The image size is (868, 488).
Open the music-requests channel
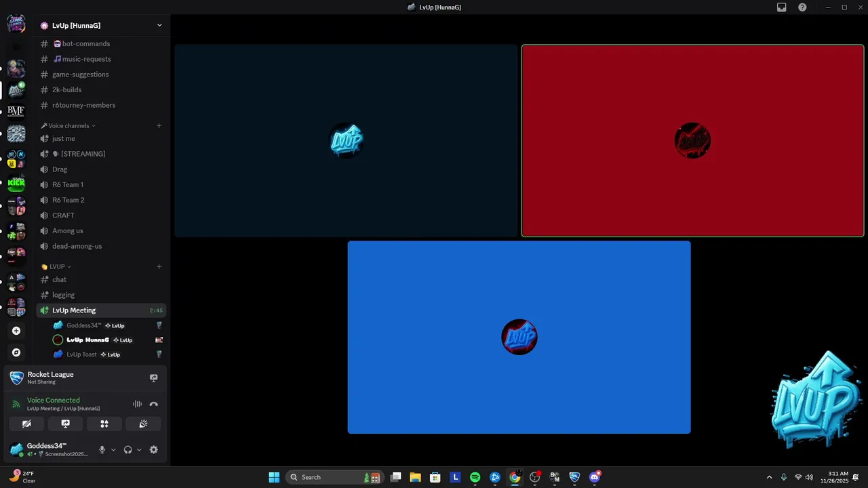click(101, 59)
